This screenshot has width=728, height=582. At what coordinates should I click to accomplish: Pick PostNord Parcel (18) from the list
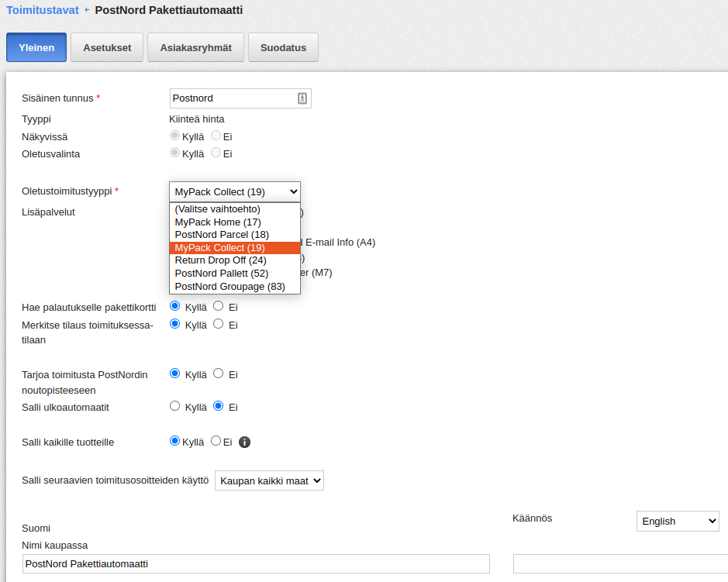[x=235, y=235]
